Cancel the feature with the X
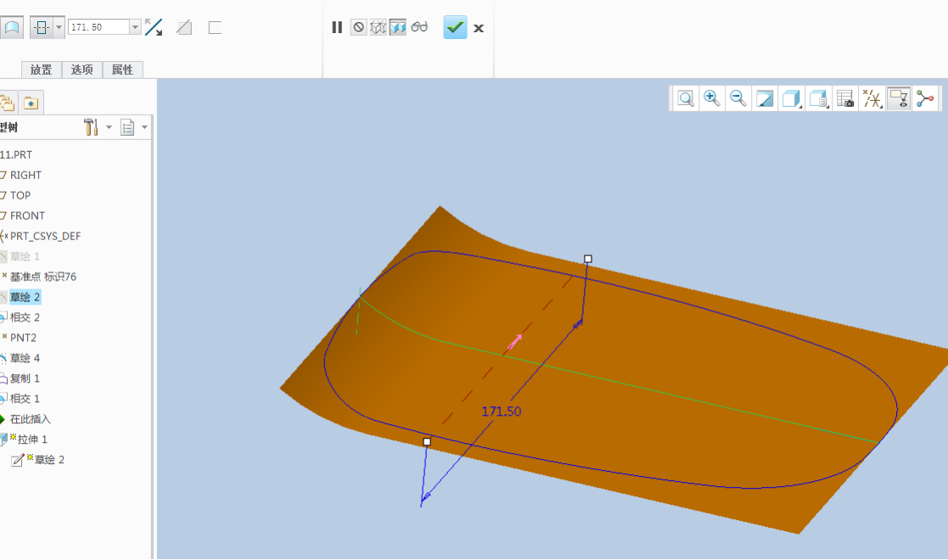This screenshot has height=560, width=948. click(x=478, y=28)
